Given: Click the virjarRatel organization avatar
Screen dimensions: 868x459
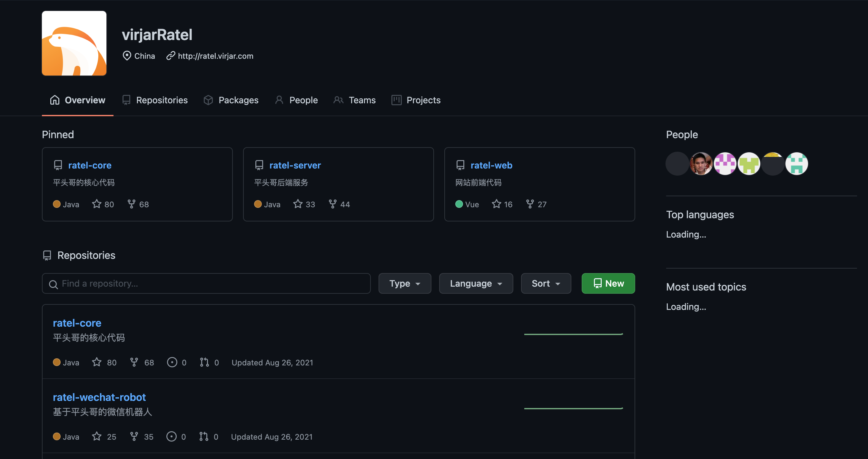Looking at the screenshot, I should pyautogui.click(x=74, y=43).
